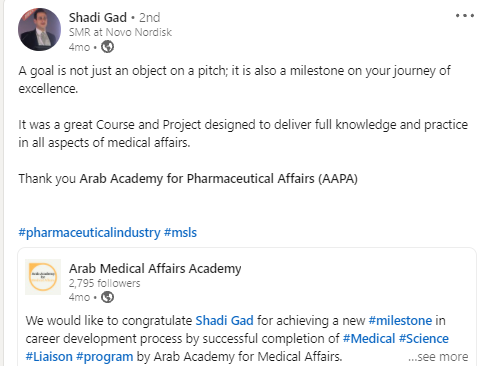The image size is (483, 366).
Task: Click the Shadi Gad author name
Action: [98, 17]
